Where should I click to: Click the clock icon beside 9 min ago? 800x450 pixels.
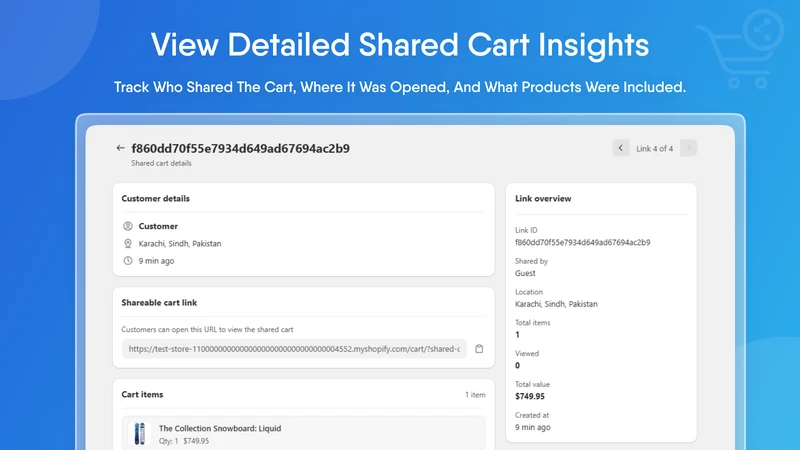[128, 261]
